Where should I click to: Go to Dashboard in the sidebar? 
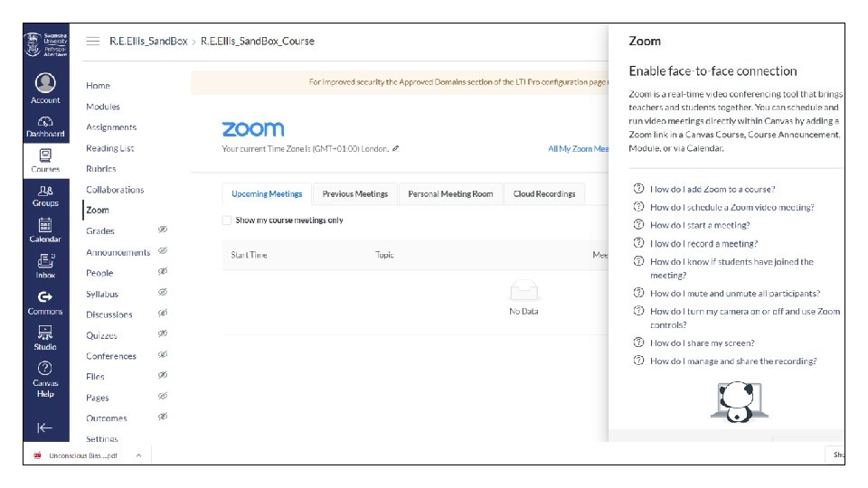pyautogui.click(x=45, y=127)
